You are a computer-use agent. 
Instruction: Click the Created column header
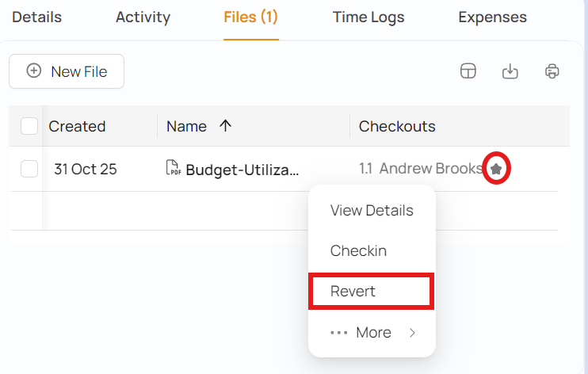pos(77,126)
